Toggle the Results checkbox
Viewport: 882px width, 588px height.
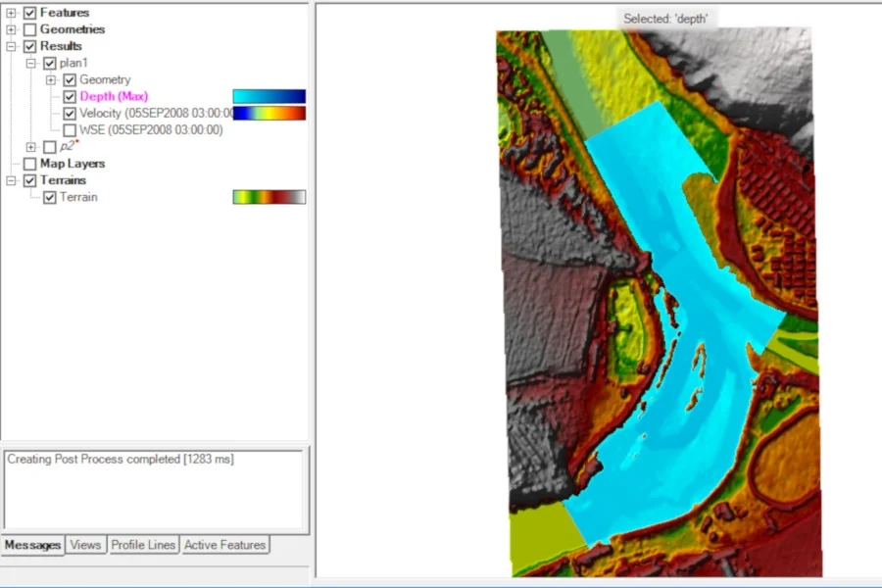pyautogui.click(x=29, y=46)
